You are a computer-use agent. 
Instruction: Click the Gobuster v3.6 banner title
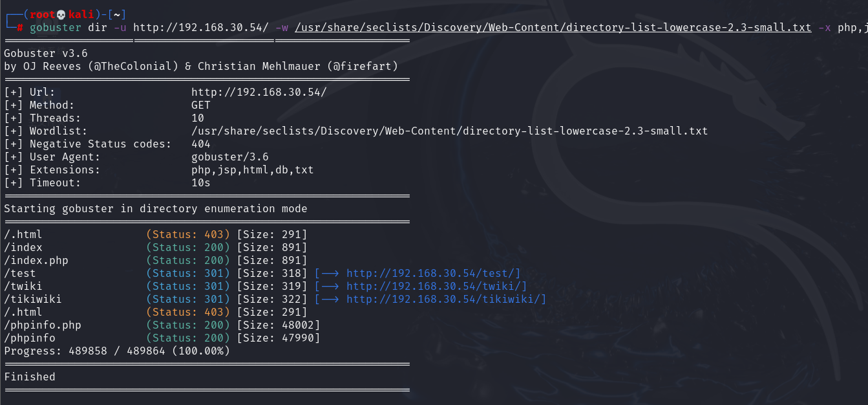click(x=46, y=53)
